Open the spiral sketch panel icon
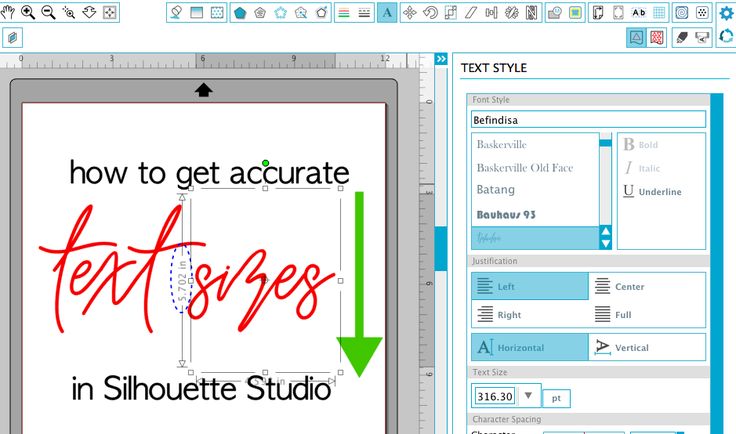The width and height of the screenshot is (736, 434). click(x=682, y=13)
